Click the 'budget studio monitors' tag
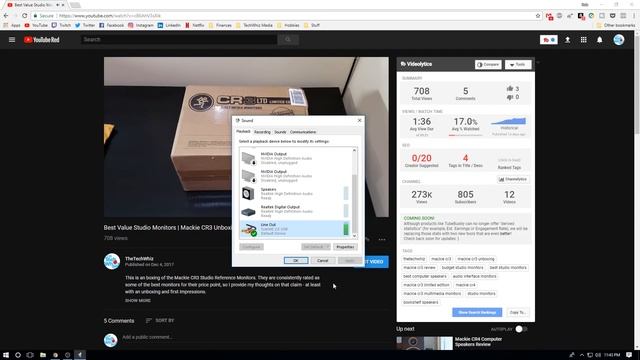Image resolution: width=640 pixels, height=360 pixels. click(462, 267)
